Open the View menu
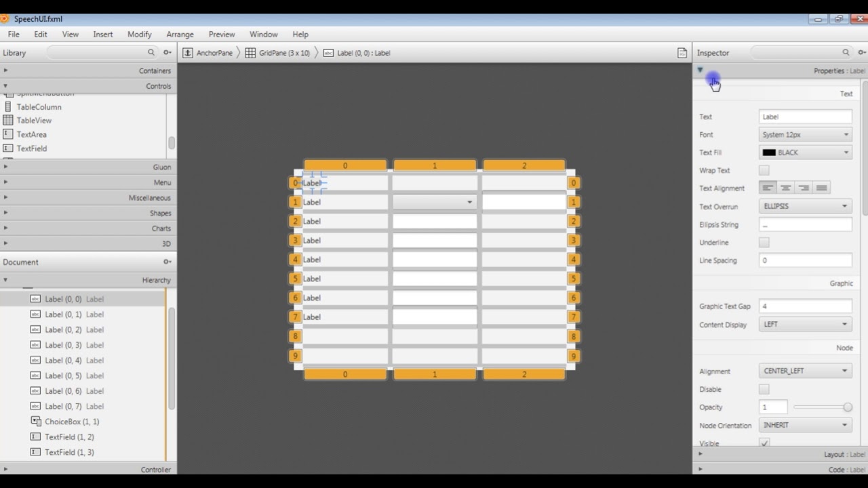This screenshot has height=488, width=868. click(x=71, y=34)
